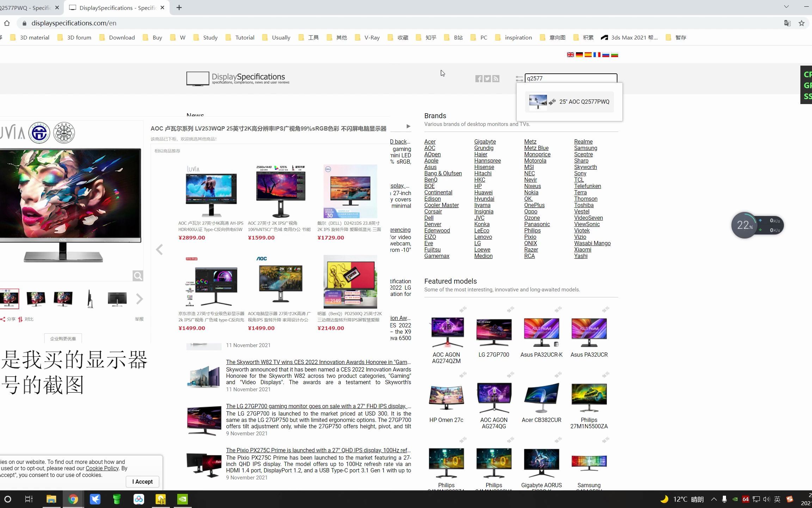The image size is (812, 508).
Task: Click the Chrome home icon
Action: [7, 23]
